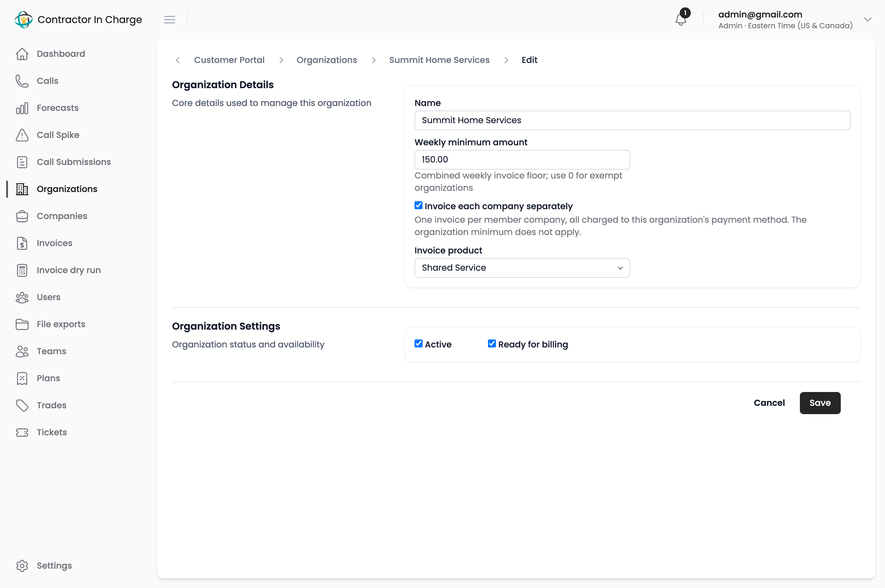Click the Save button
Viewport: 885px width, 588px height.
(820, 403)
